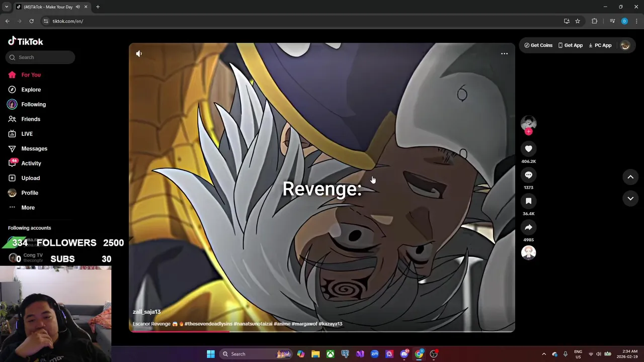The width and height of the screenshot is (644, 362).
Task: Open the volume control in tray
Action: [x=598, y=354]
